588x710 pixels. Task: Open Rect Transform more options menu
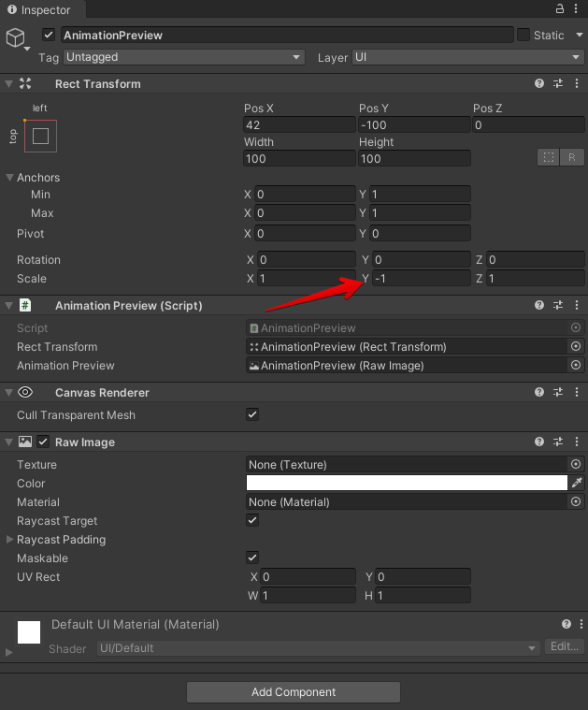[577, 83]
